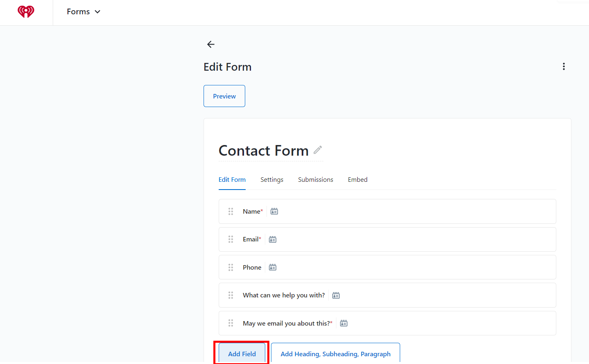Click the iHeart logo in the top bar
The image size is (589, 364).
coord(26,11)
